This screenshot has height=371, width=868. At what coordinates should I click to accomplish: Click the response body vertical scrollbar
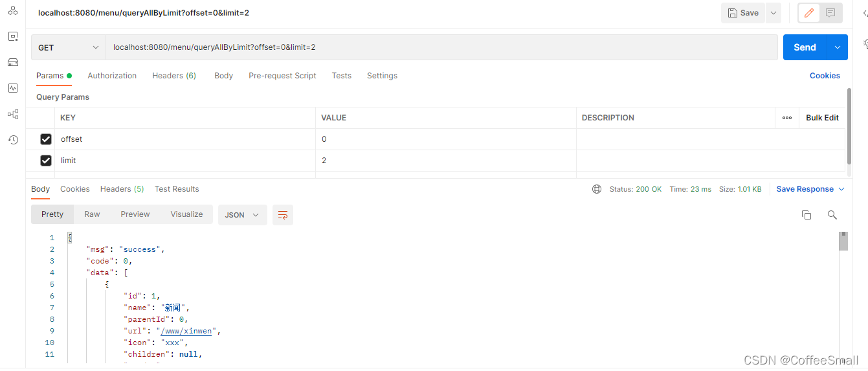(843, 241)
